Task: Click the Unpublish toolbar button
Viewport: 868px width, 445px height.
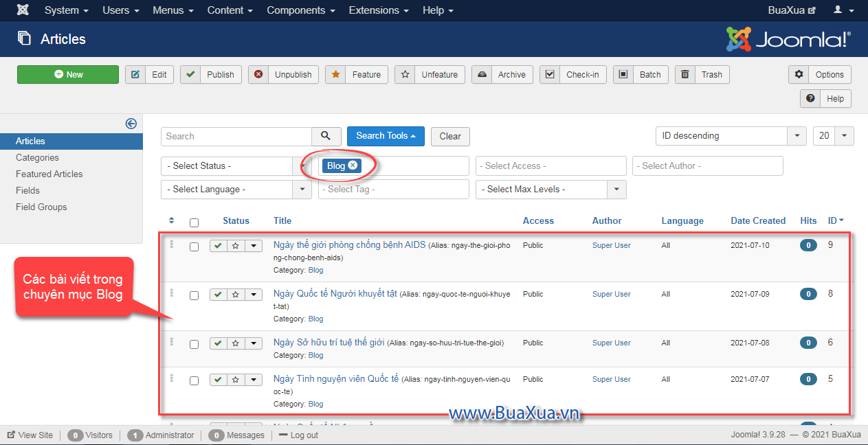Action: pos(283,75)
